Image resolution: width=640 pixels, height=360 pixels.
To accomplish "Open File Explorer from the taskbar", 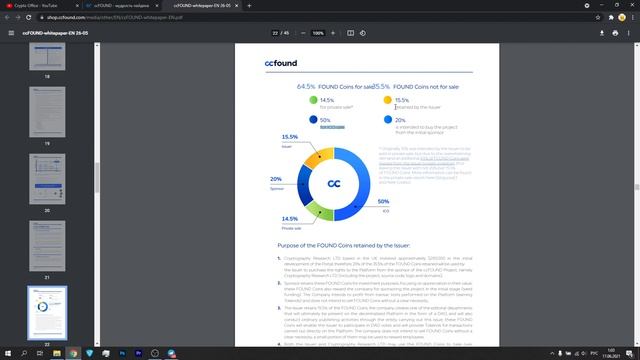I will (57, 353).
